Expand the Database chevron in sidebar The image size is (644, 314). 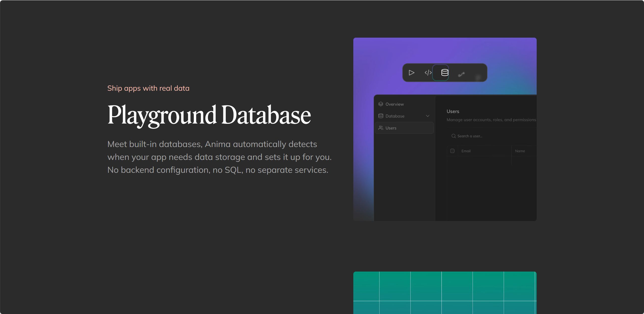(428, 116)
